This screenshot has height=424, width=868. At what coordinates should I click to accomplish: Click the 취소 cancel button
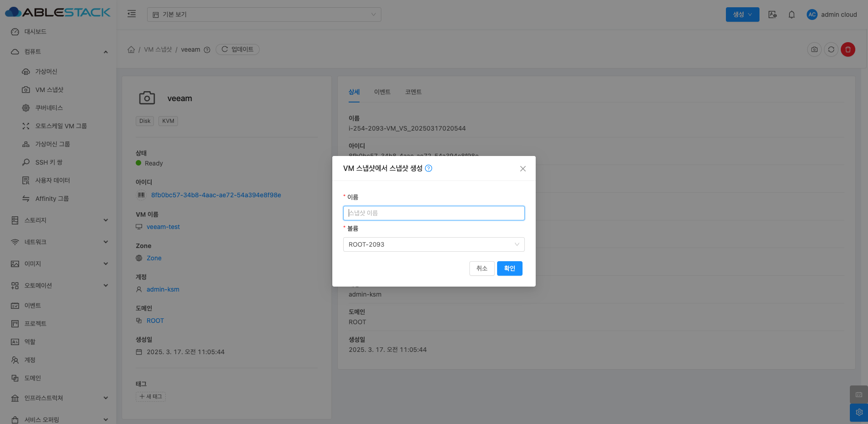click(482, 268)
